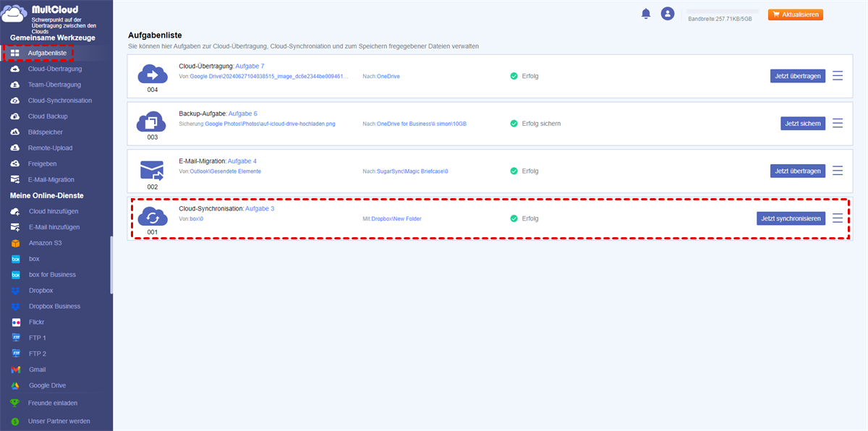Viewport: 868px width, 431px height.
Task: Click the Dropbox\New Folder destination path
Action: (396, 218)
